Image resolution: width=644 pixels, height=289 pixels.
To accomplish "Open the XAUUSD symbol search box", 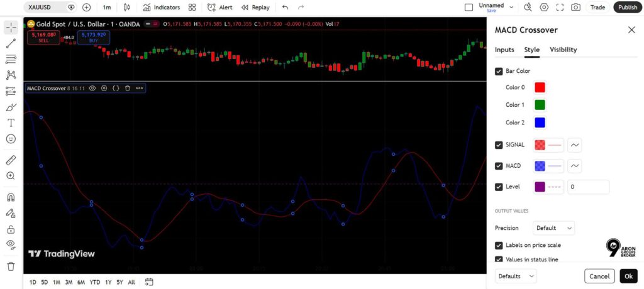I will 50,8.
